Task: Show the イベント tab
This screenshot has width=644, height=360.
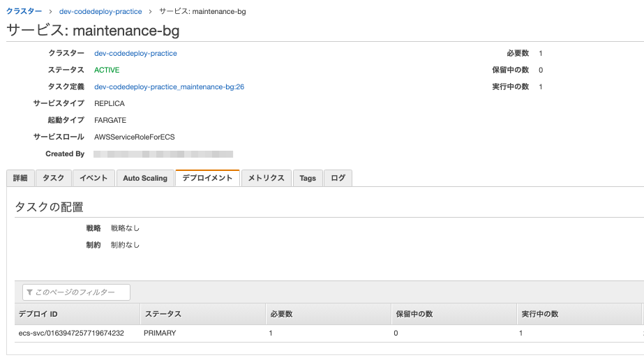Action: [x=93, y=178]
